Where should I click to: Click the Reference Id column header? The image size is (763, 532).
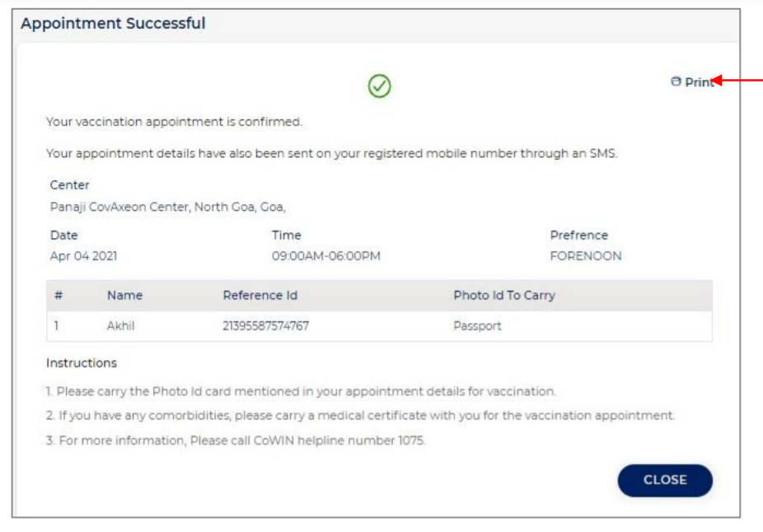point(260,295)
